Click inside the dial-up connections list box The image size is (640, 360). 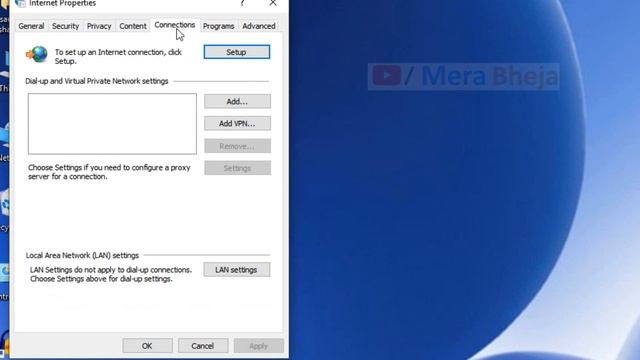112,124
